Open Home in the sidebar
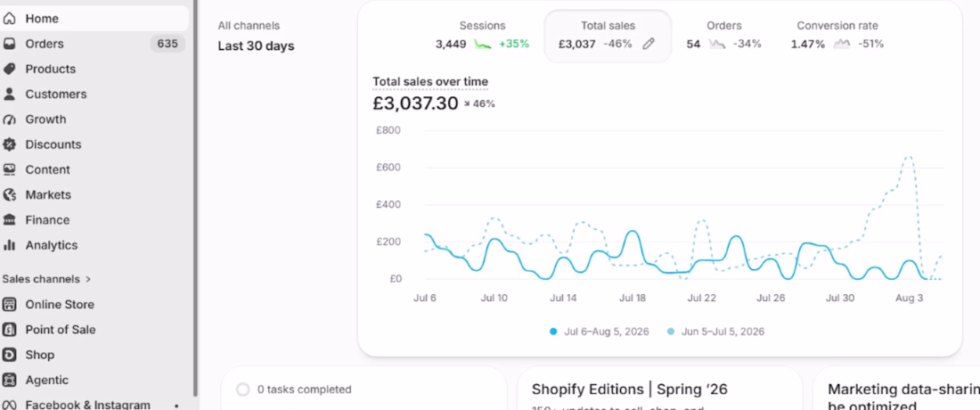The height and width of the screenshot is (410, 980). click(94, 19)
